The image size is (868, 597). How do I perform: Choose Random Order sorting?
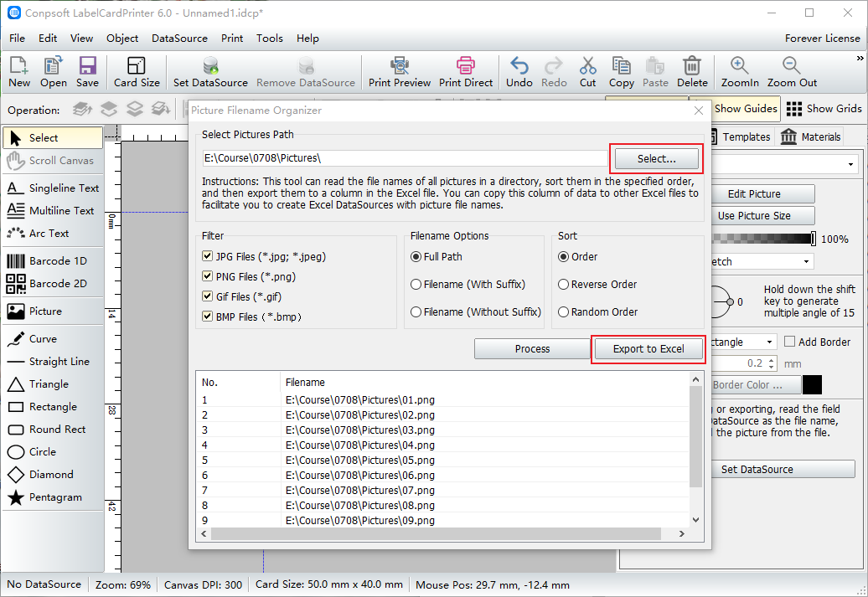(x=564, y=312)
